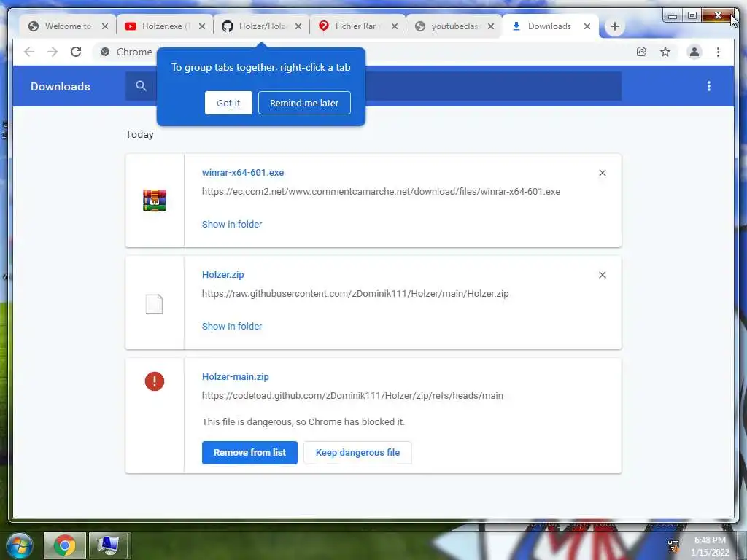Open a new tab with the plus button
This screenshot has height=560, width=747.
pos(614,26)
